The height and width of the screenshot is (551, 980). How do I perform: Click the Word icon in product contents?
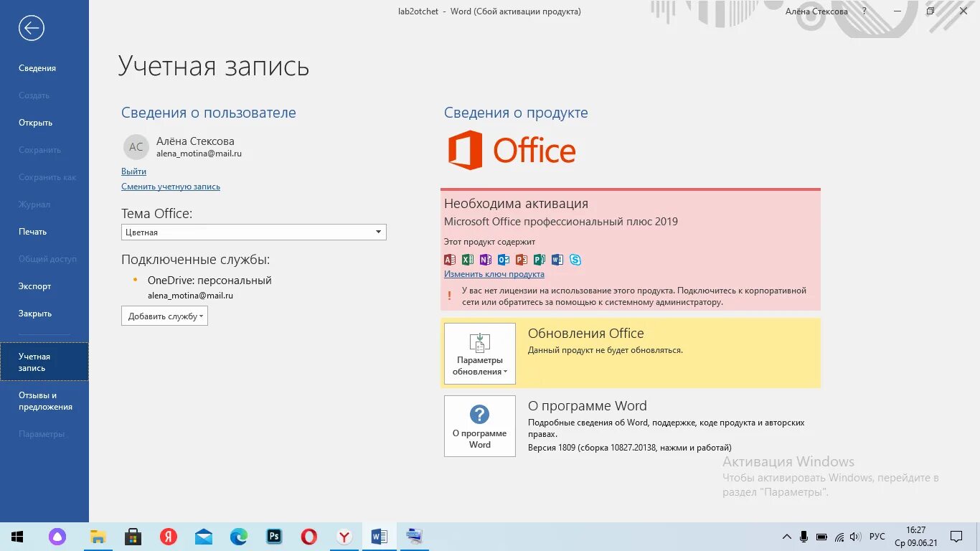pyautogui.click(x=557, y=260)
